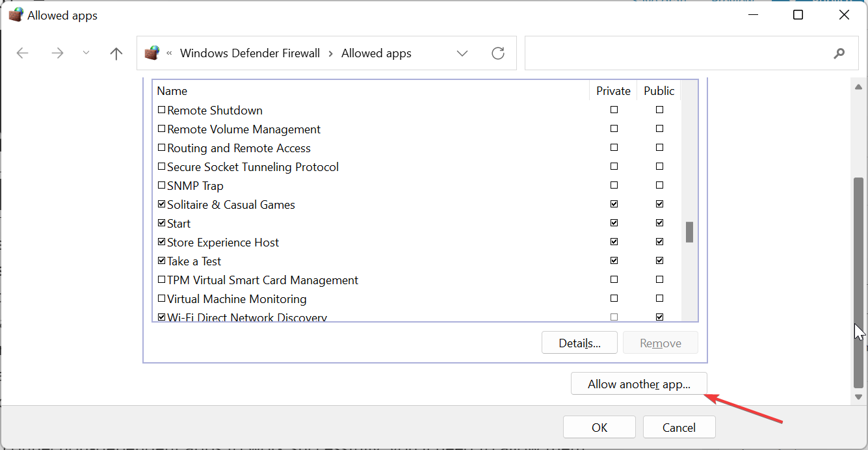Check Public for Virtual Machine Monitoring
Viewport: 868px width, 450px height.
(660, 298)
